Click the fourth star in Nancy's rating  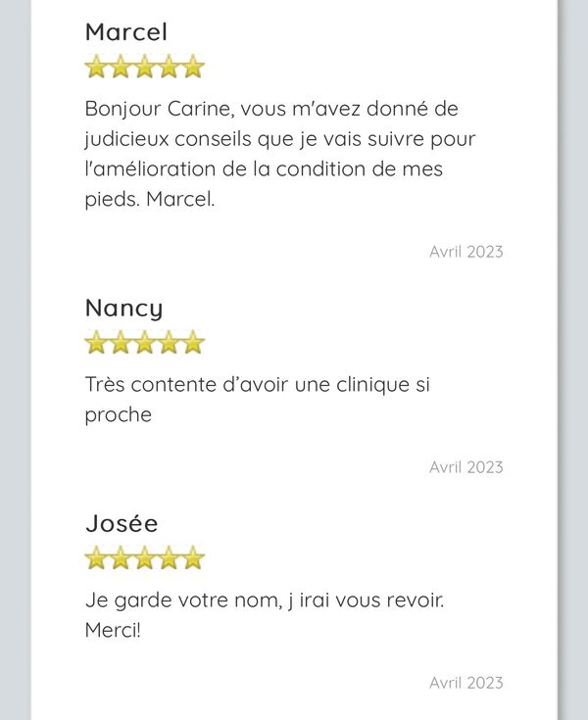(x=170, y=343)
